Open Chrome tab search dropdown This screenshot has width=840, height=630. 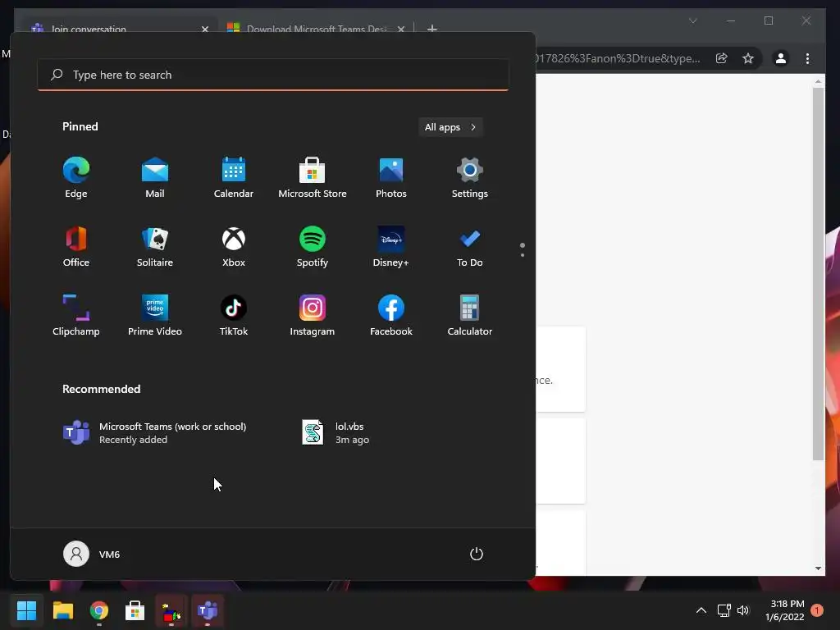(692, 21)
